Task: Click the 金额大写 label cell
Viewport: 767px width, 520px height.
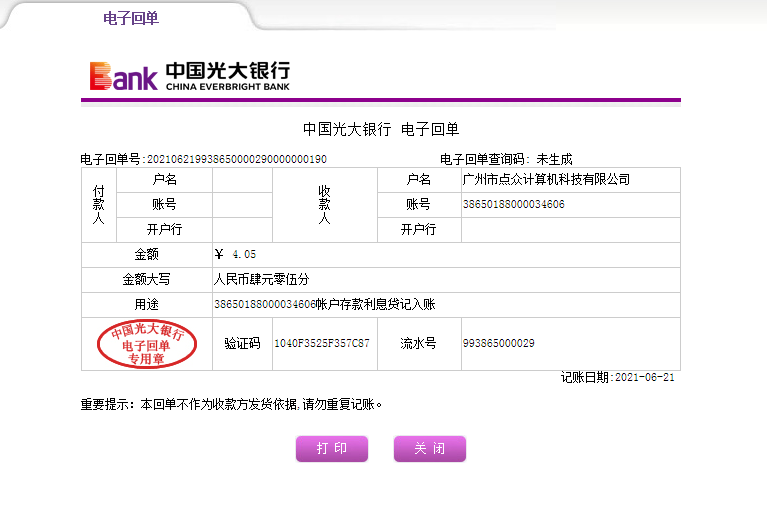Action: (146, 279)
